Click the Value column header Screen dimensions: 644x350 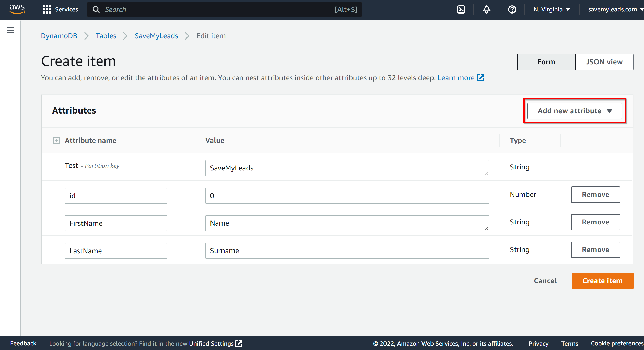215,140
